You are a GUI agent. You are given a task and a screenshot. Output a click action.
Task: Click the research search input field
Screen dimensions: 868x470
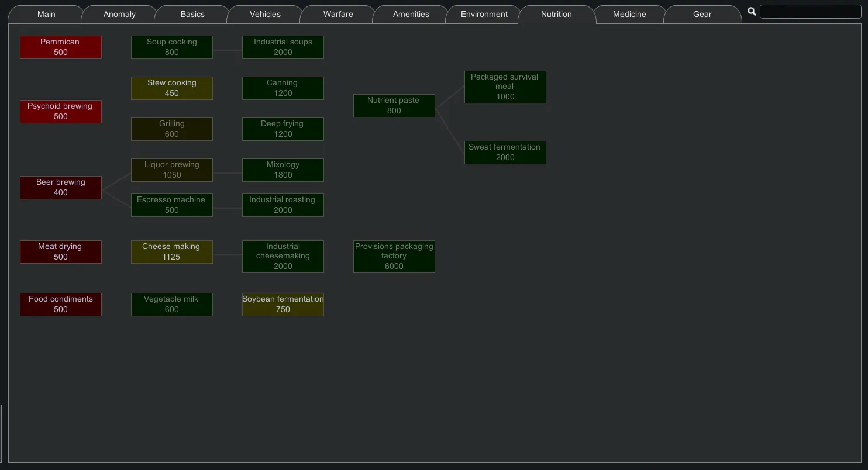tap(810, 12)
